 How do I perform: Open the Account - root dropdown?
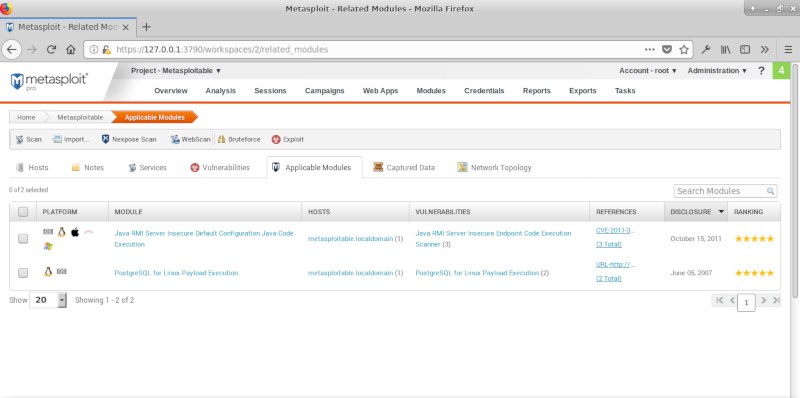648,71
